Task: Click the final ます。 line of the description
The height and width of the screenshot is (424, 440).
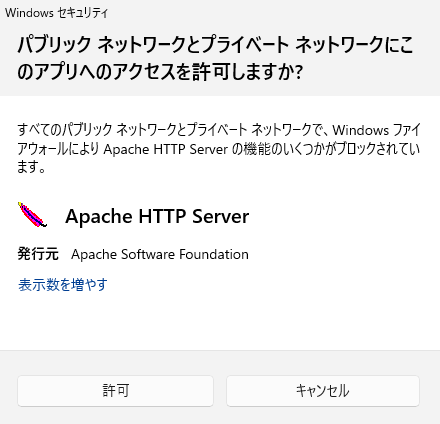Action: pyautogui.click(x=32, y=167)
